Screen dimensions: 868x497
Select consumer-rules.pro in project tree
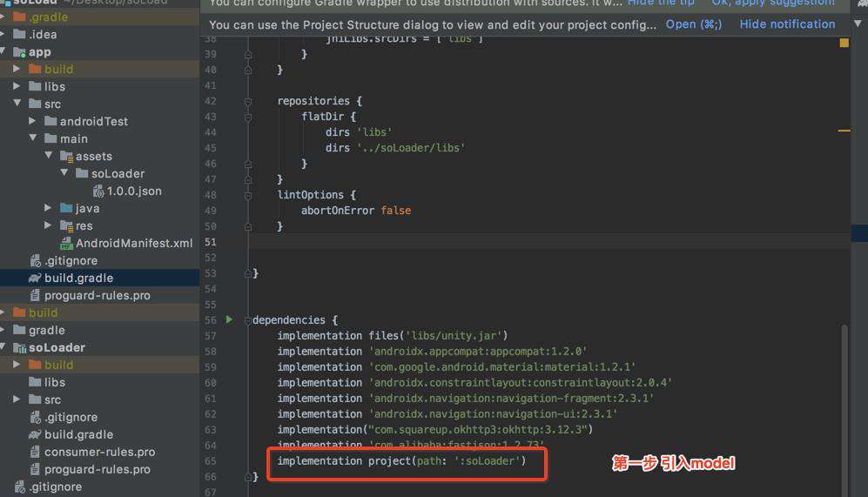pyautogui.click(x=99, y=452)
